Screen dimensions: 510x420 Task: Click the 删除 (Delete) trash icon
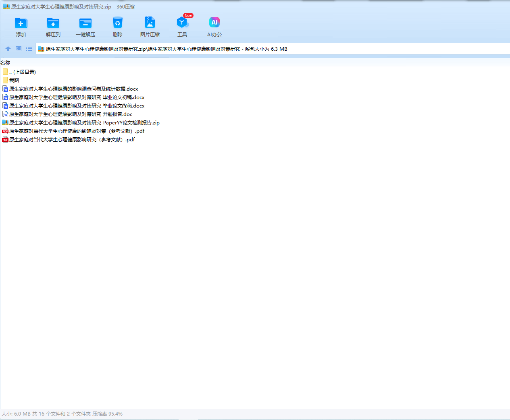(x=118, y=23)
